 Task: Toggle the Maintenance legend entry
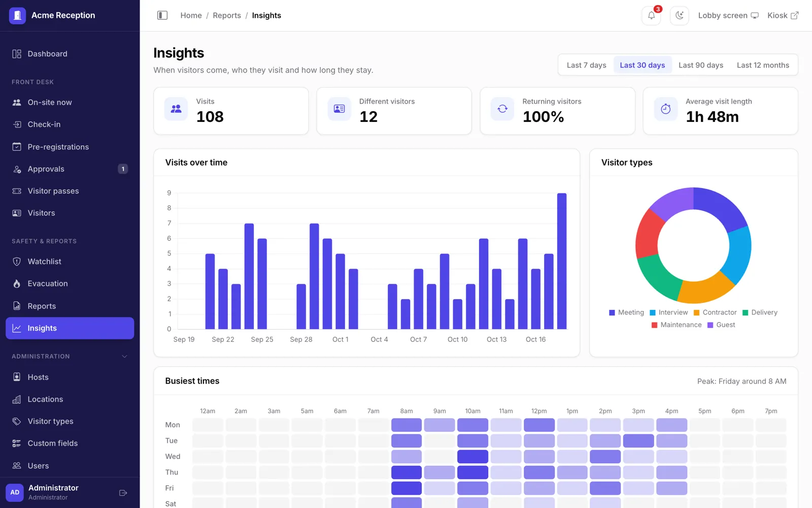(x=676, y=325)
